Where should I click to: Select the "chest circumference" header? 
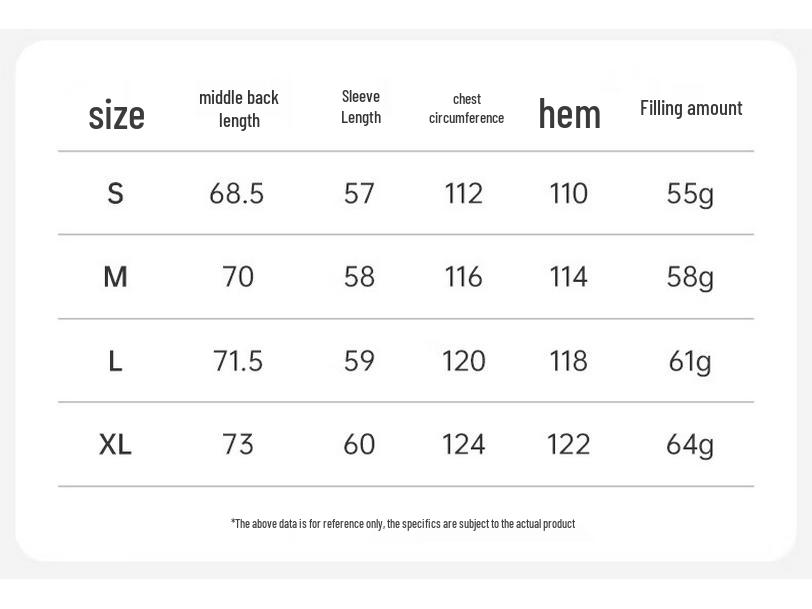pos(466,108)
